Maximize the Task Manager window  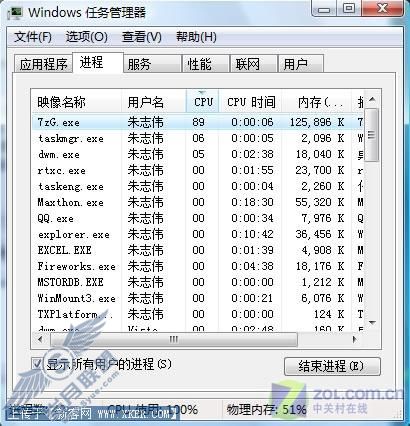(349, 9)
